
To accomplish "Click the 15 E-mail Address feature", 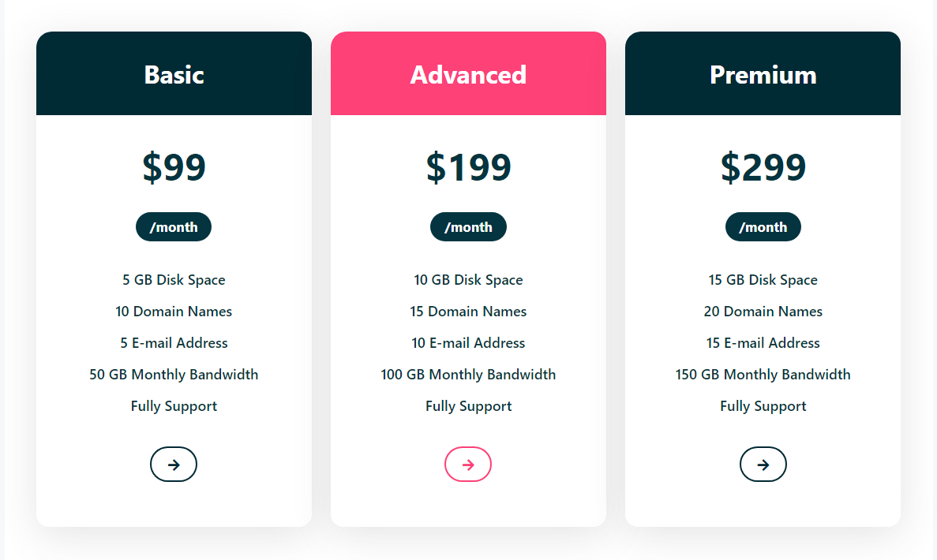I will (x=763, y=343).
